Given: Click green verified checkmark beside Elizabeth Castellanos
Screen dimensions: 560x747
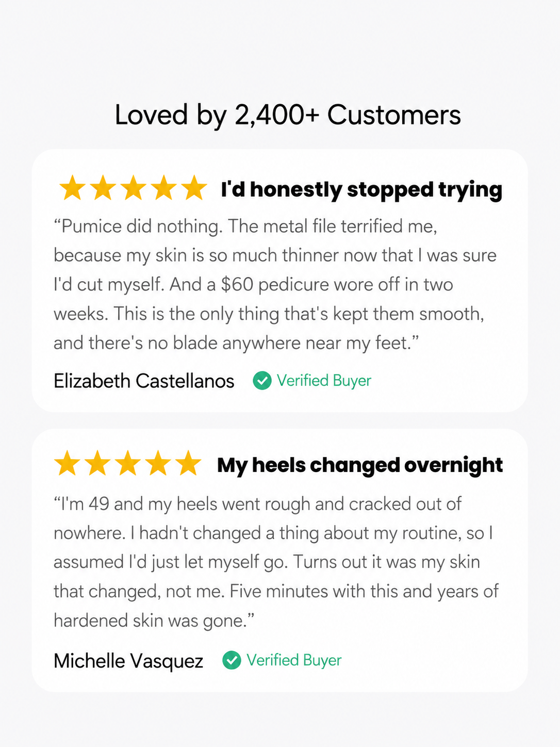Looking at the screenshot, I should click(262, 381).
